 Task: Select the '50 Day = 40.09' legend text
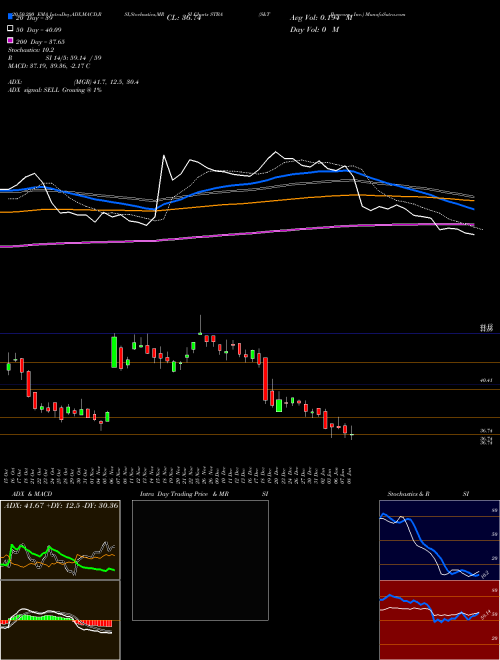click(x=39, y=30)
